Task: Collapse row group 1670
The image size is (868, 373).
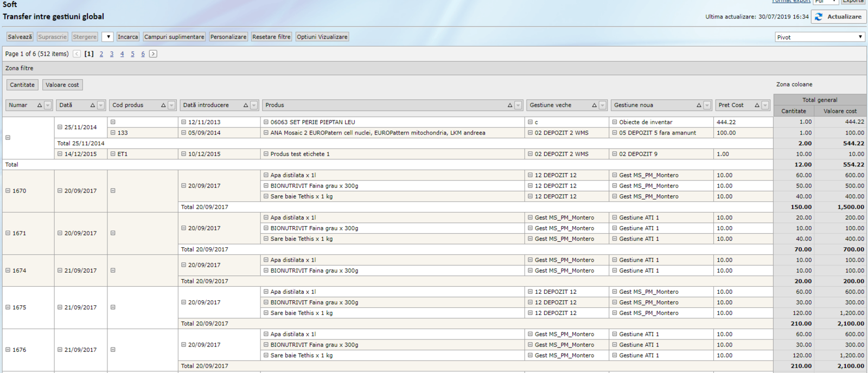Action: 8,191
